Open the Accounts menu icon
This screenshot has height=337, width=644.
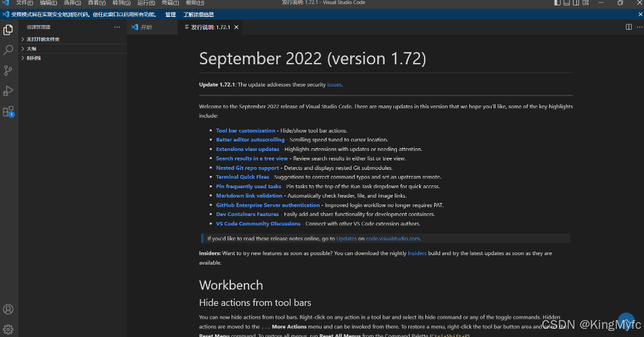(x=8, y=309)
